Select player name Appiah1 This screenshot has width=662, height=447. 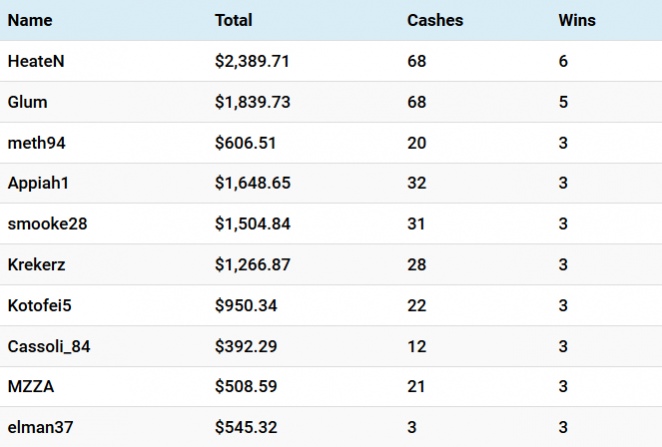click(x=38, y=183)
